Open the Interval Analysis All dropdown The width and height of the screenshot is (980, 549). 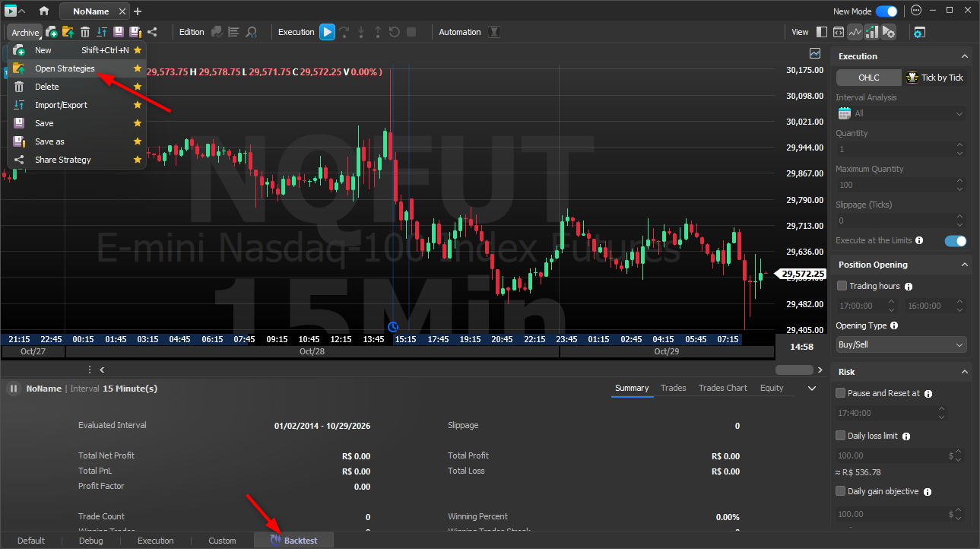tap(901, 113)
